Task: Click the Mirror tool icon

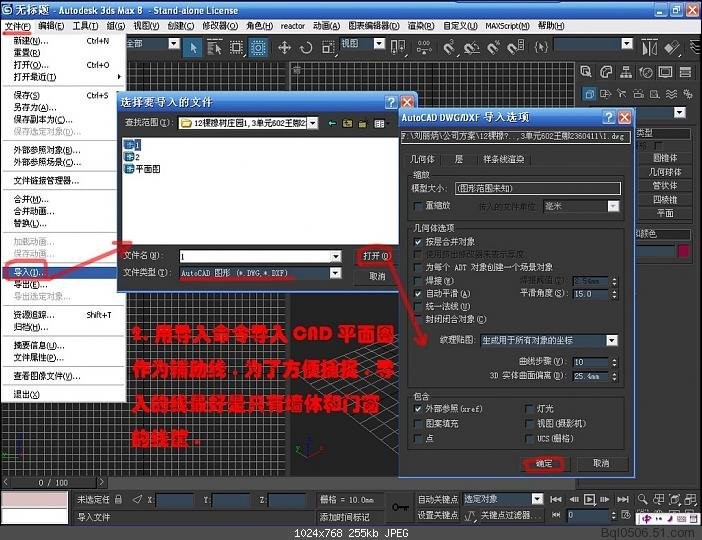Action: 650,47
